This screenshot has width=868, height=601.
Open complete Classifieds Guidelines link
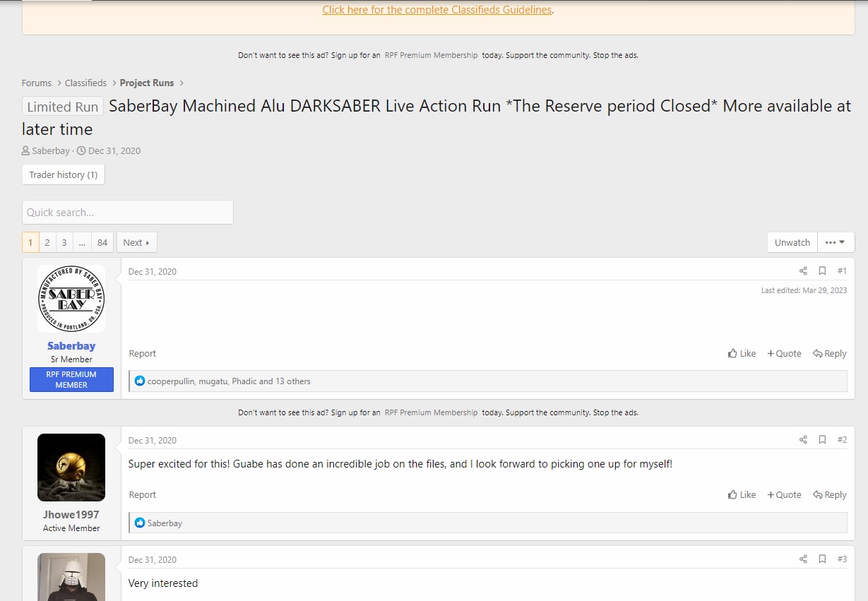[437, 10]
